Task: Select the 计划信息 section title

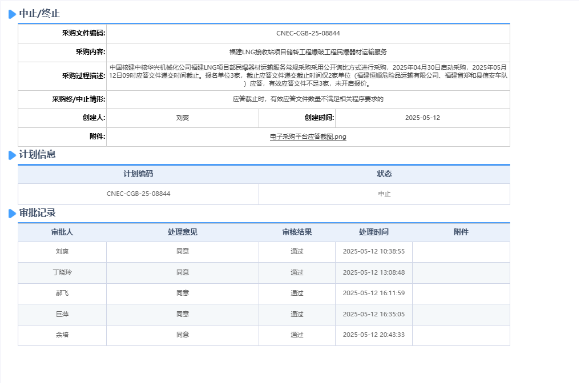Action: [37, 154]
